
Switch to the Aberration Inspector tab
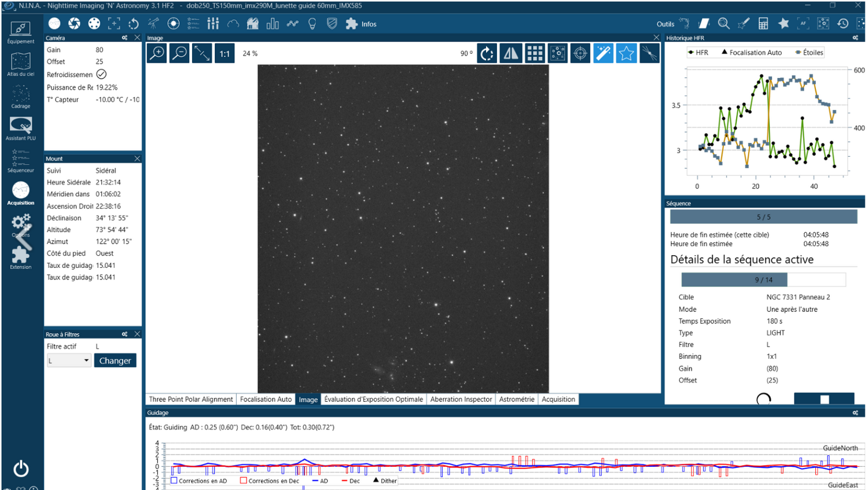(x=461, y=399)
